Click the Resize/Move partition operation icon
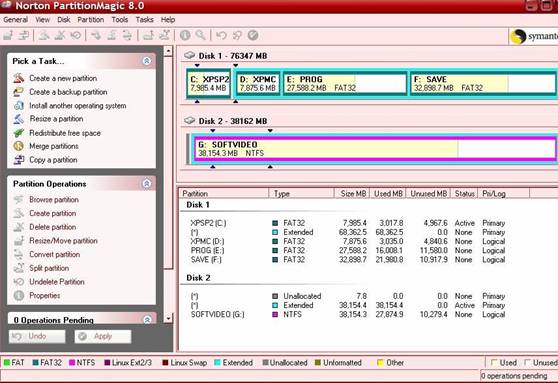This screenshot has width=558, height=383. point(19,241)
